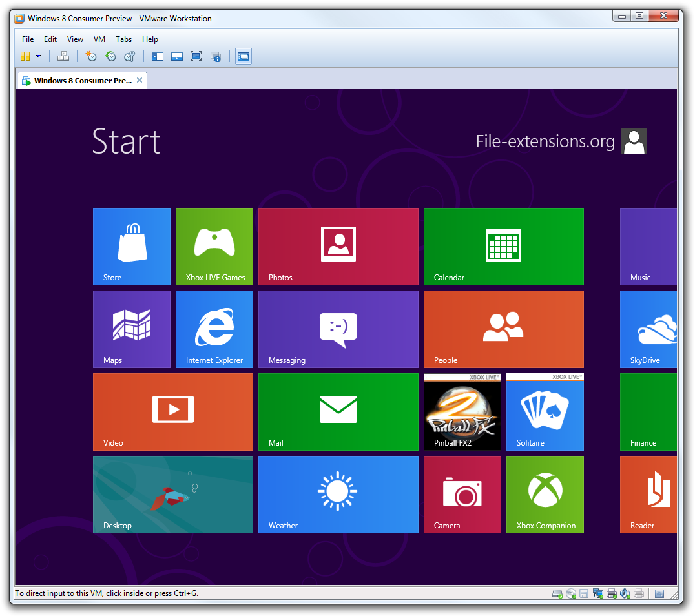695x616 pixels.
Task: Open the hard disk device icon in the status bar
Action: point(556,593)
